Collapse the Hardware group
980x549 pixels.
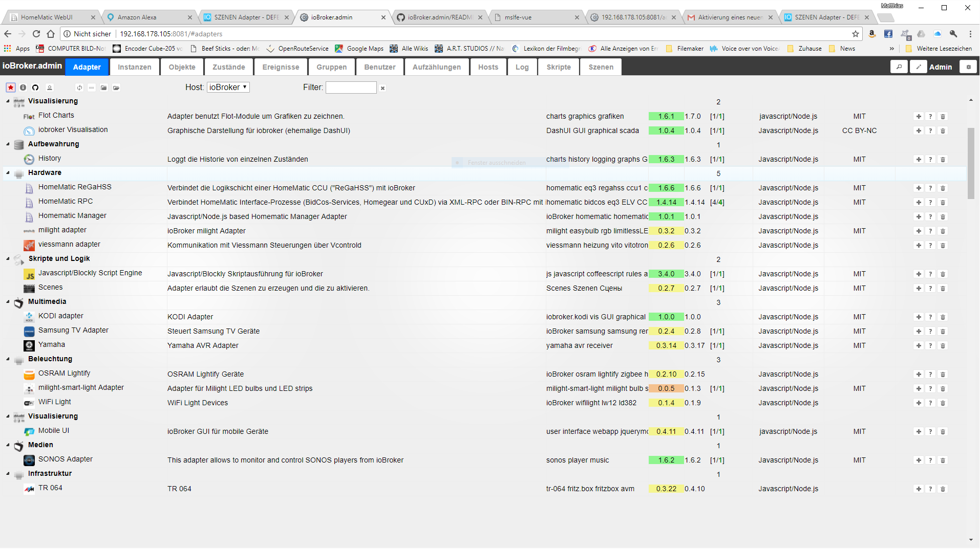point(8,173)
